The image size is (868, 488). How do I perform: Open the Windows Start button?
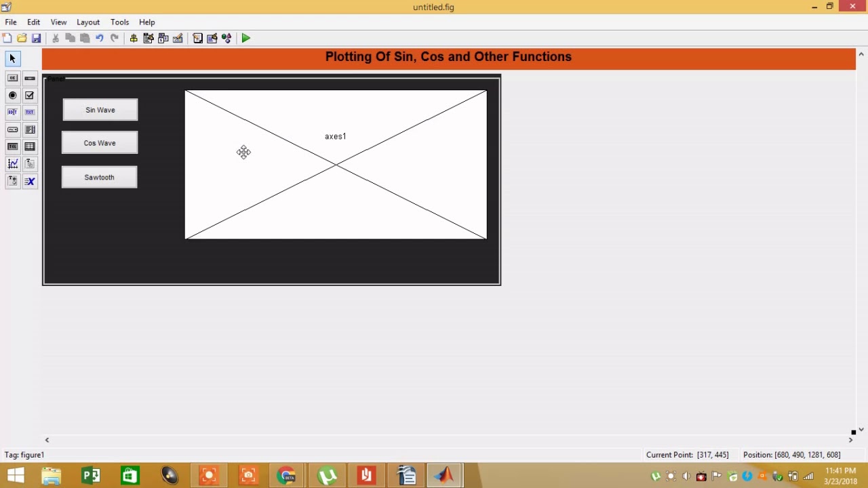coord(16,476)
